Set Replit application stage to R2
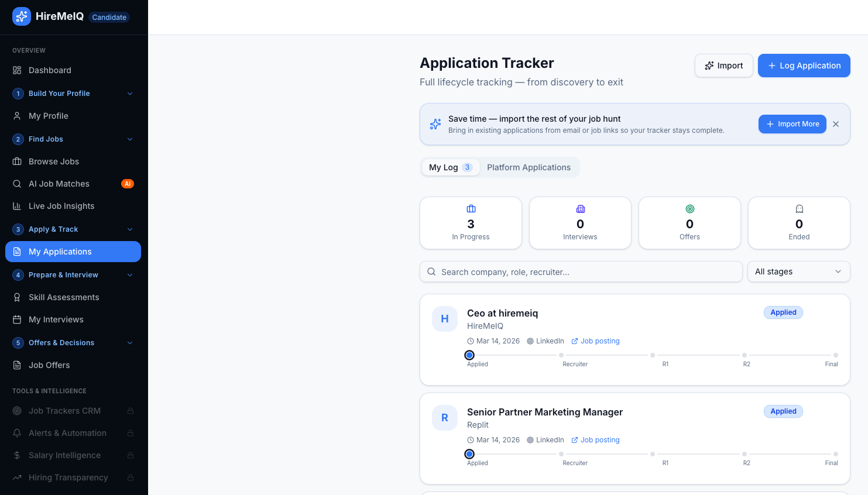 pos(745,454)
